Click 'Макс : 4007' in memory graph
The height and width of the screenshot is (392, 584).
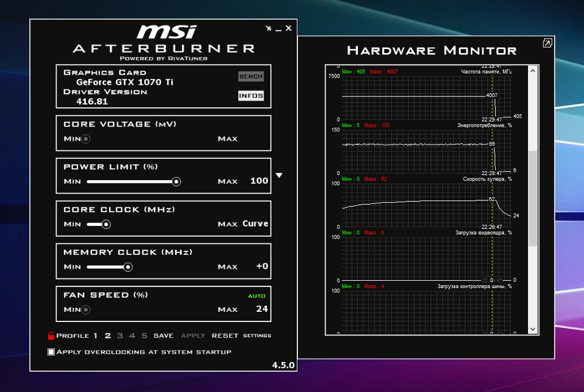point(384,72)
